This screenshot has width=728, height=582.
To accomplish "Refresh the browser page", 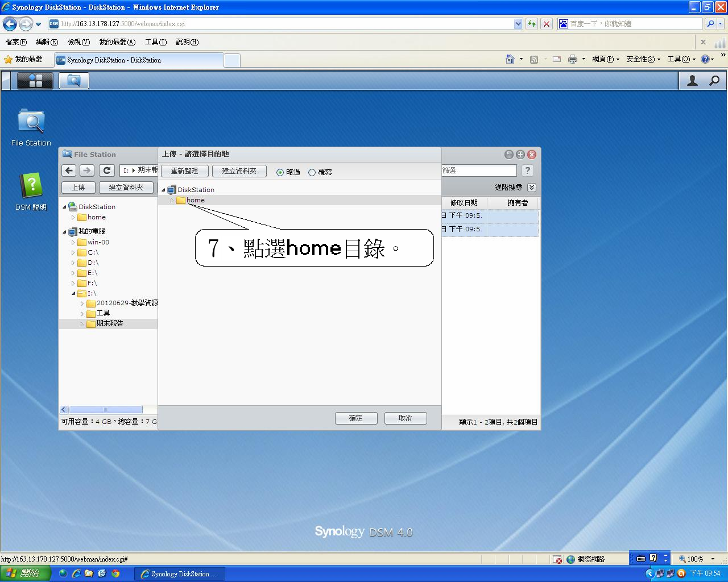I will (x=532, y=24).
